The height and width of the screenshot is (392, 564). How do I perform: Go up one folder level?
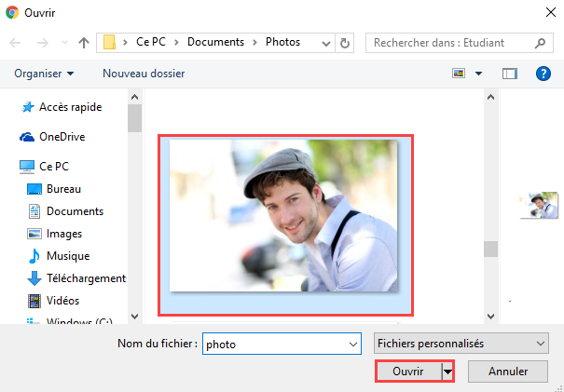click(84, 43)
